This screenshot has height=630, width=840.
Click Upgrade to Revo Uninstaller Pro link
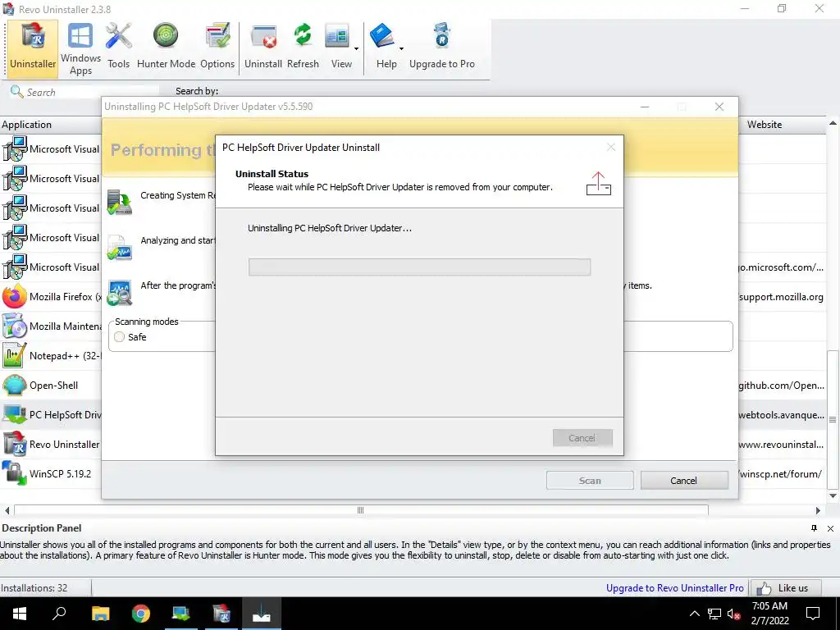[674, 587]
